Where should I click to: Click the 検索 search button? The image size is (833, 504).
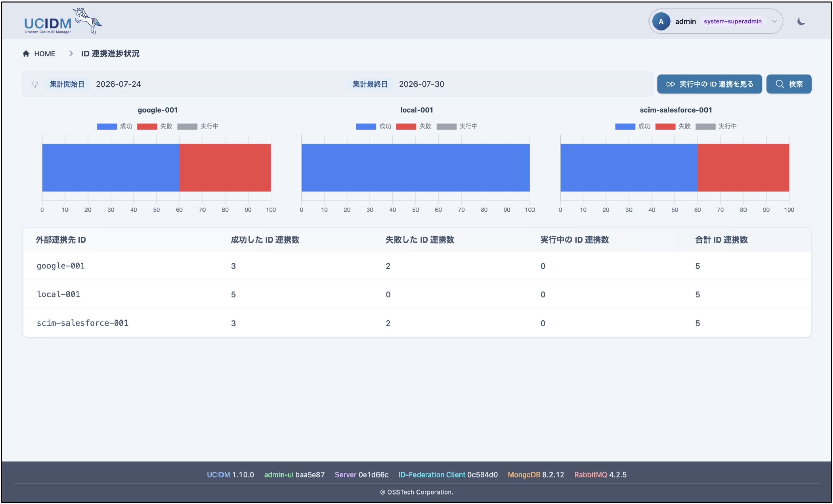pos(789,84)
